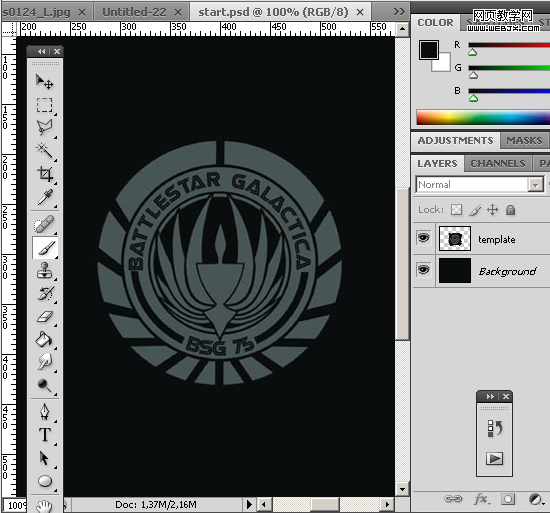The height and width of the screenshot is (513, 550).
Task: Switch to the s0124_L.jpg document tab
Action: pos(36,12)
